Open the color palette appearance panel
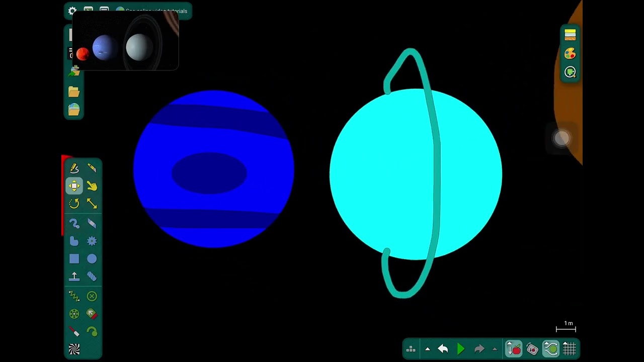 pyautogui.click(x=570, y=53)
